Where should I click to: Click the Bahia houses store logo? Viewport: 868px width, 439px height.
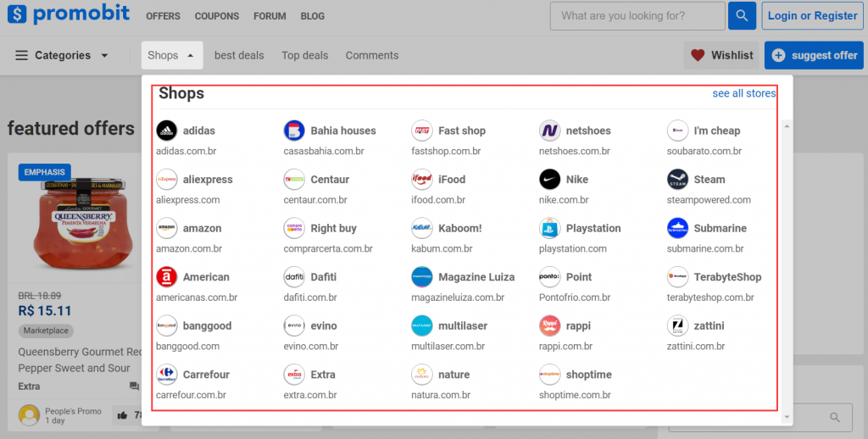294,131
